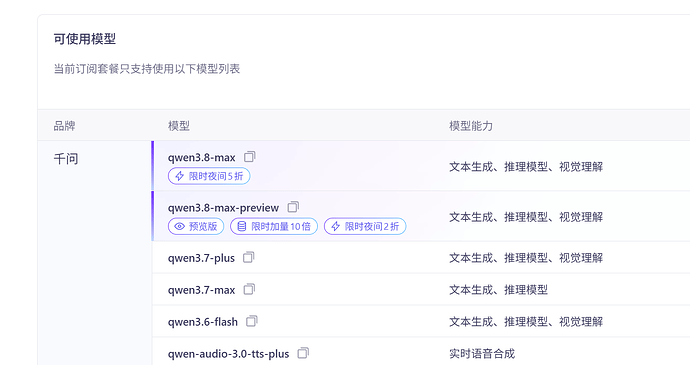690x365 pixels.
Task: Click the 限时夜间2折 lightning badge
Action: pos(365,226)
